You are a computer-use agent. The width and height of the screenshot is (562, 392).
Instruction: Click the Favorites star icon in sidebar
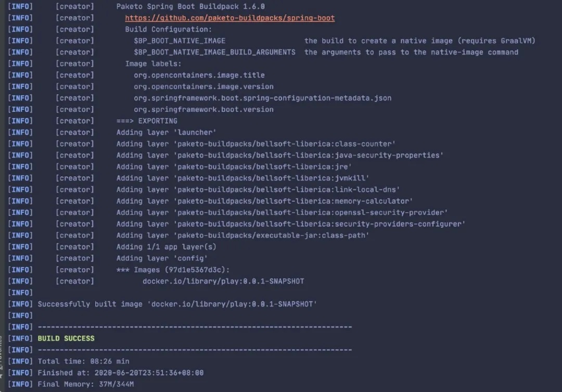1,376
